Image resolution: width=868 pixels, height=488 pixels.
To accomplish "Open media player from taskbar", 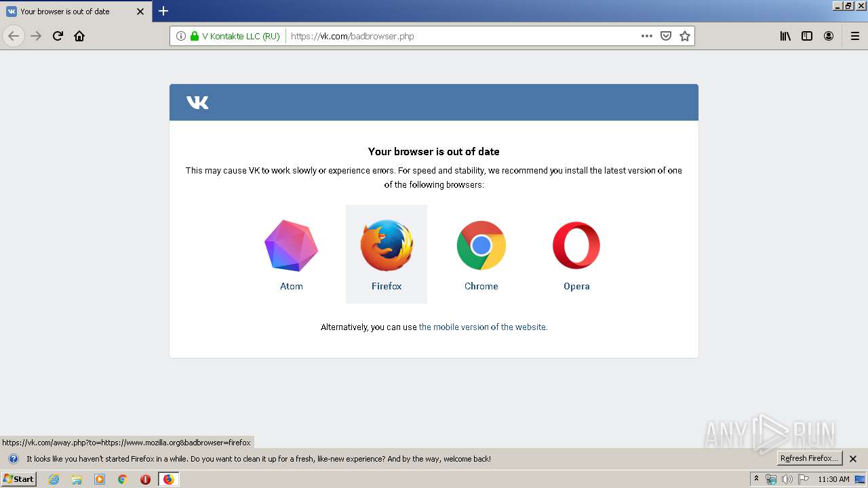I will click(100, 479).
